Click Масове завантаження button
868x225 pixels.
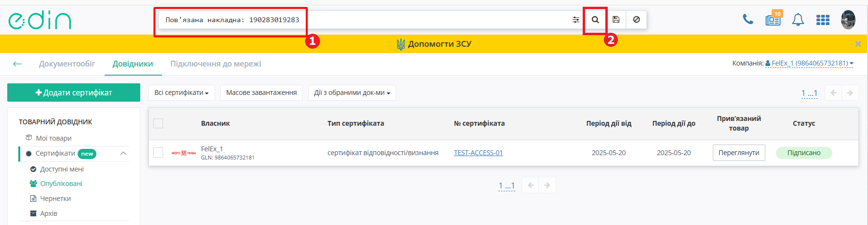click(261, 93)
